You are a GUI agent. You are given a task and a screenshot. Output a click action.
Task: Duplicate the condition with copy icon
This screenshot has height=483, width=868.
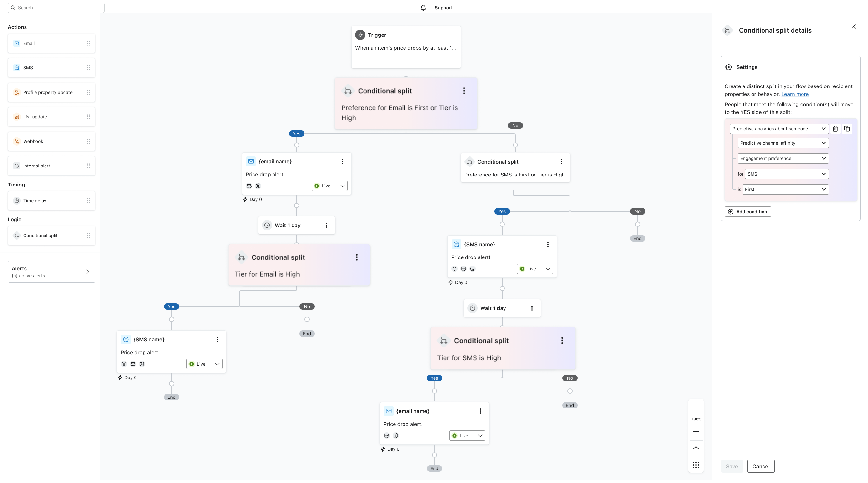coord(847,129)
